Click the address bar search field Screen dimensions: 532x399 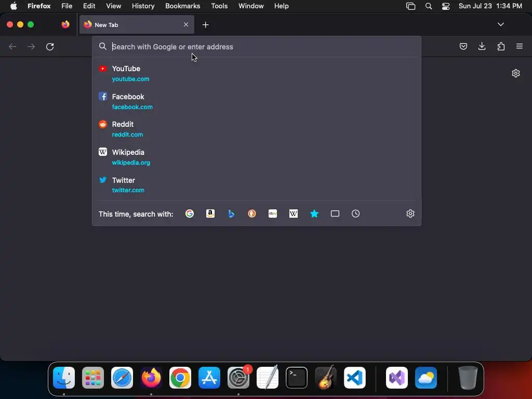(x=257, y=47)
